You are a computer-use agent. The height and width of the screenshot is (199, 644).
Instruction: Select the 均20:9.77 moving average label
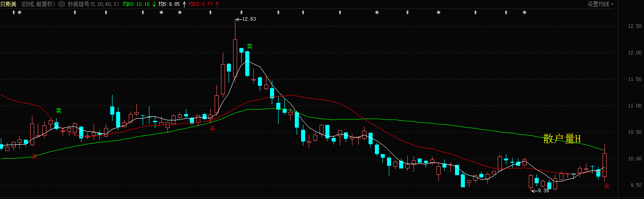200,4
